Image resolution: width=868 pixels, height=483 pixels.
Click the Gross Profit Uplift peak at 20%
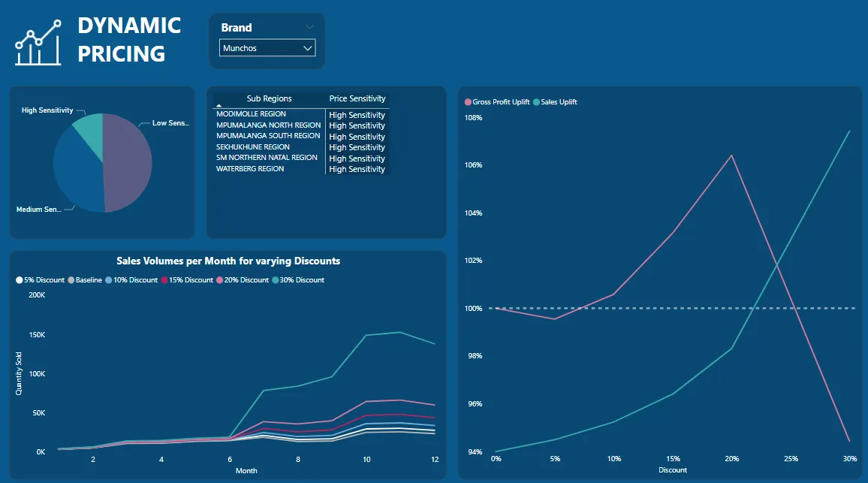coord(732,155)
